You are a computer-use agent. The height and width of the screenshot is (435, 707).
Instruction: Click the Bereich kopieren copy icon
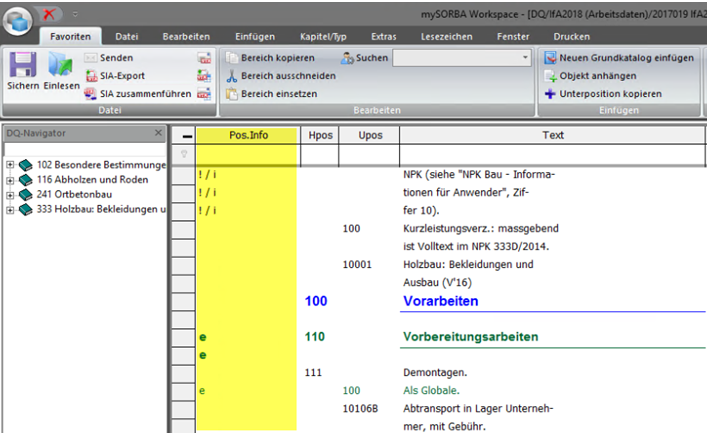coord(232,58)
